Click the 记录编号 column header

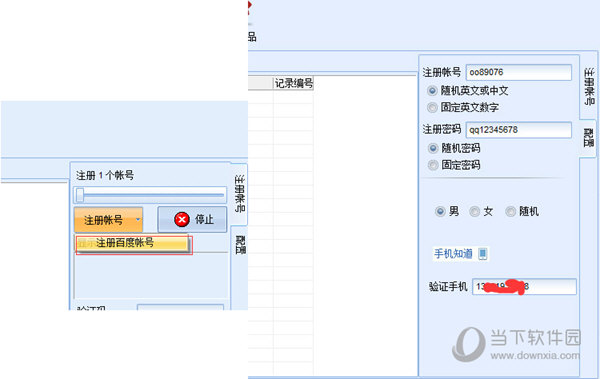coord(293,83)
